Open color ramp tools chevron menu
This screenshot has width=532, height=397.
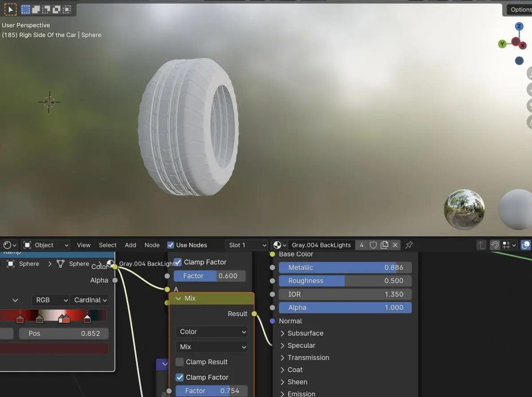click(15, 300)
